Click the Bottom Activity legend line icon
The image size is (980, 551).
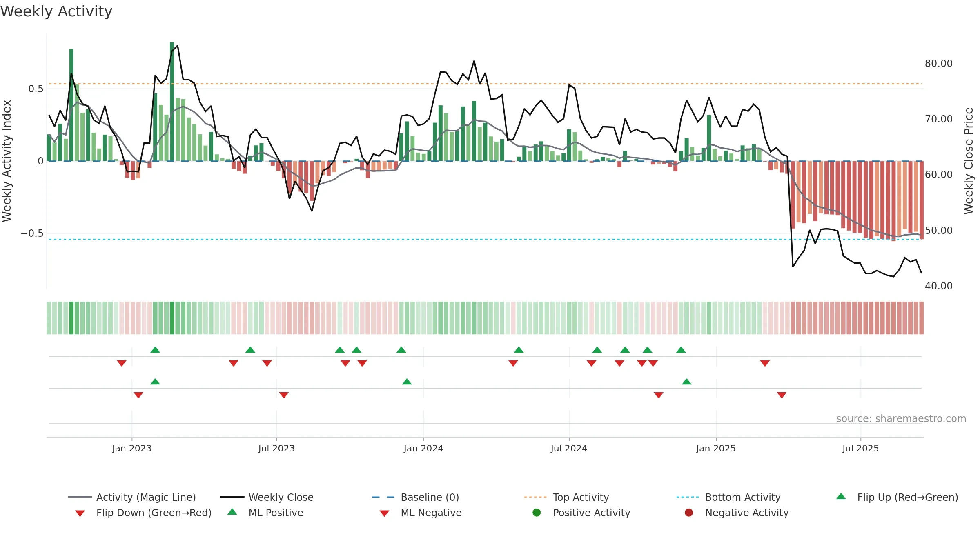pos(688,497)
